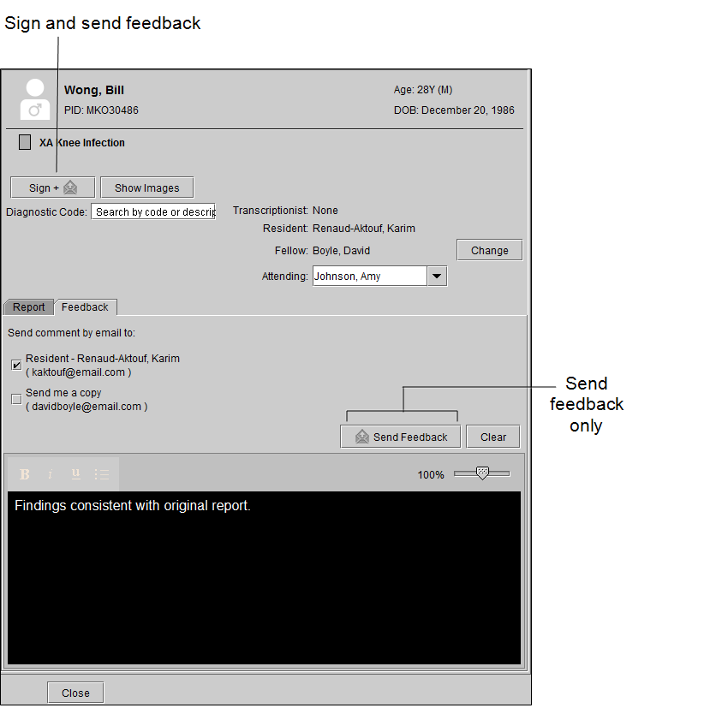Click the patient avatar icon for Bill Wong
Screen dimensions: 728x714
35,99
